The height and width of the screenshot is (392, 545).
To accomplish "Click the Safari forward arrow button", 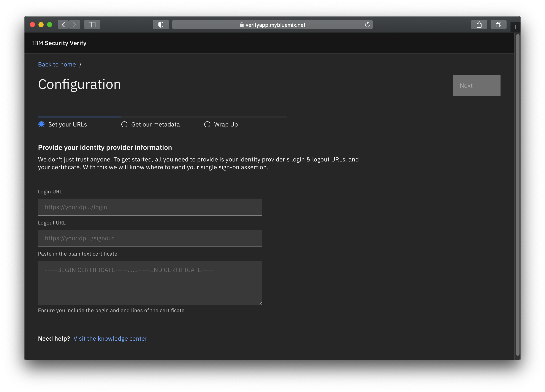I will tap(74, 25).
